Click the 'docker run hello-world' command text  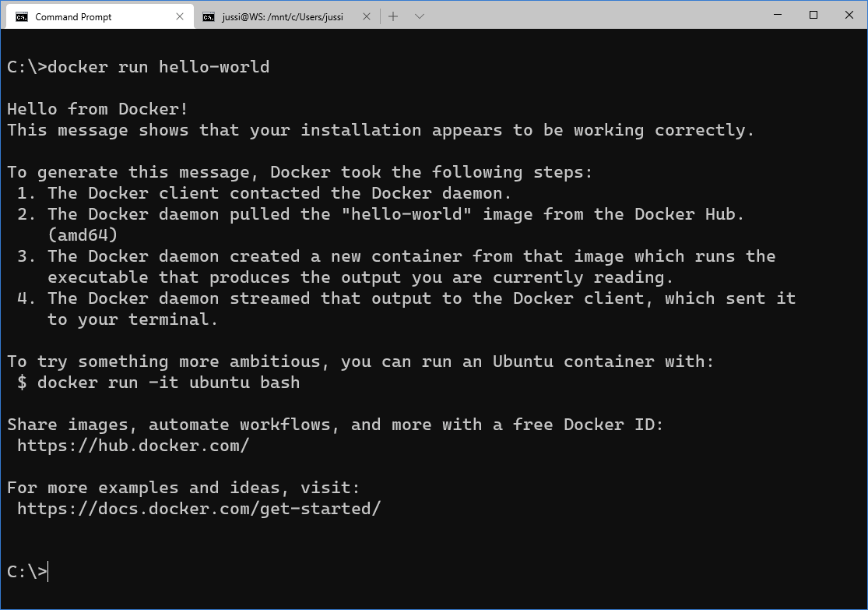159,67
